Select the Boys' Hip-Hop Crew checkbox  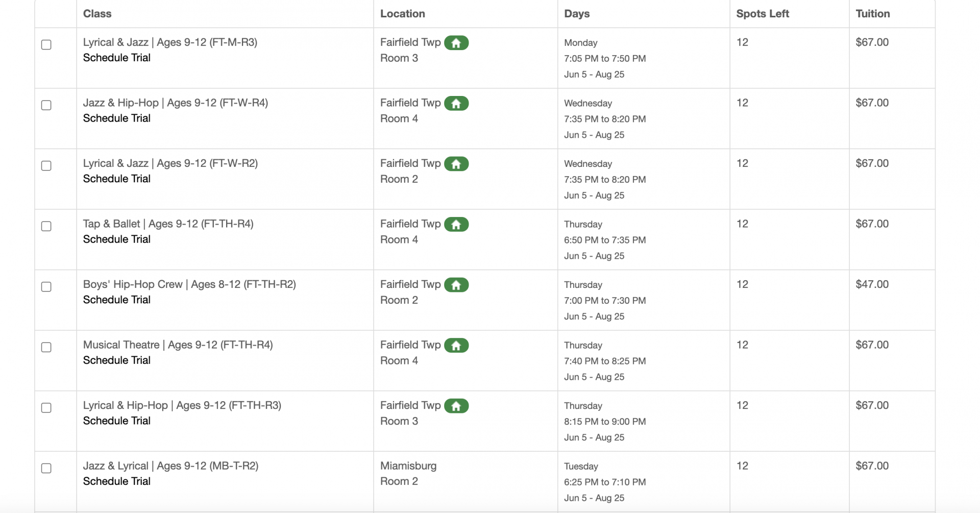coord(46,287)
